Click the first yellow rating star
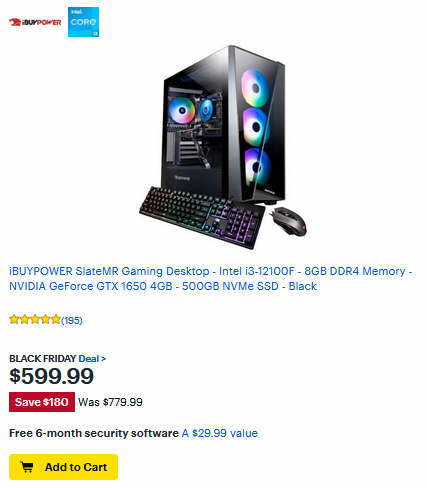427x488 pixels. click(x=14, y=319)
